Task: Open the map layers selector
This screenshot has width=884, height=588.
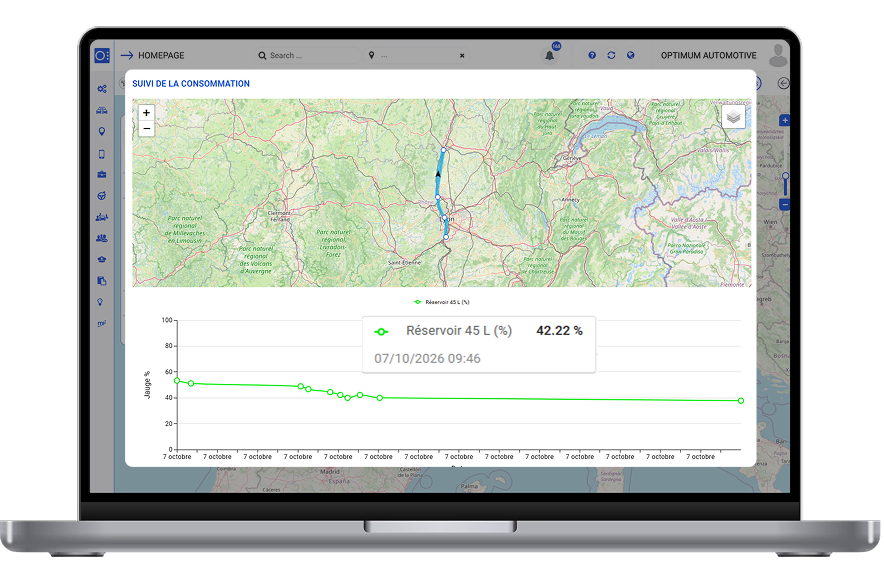Action: coord(733,117)
